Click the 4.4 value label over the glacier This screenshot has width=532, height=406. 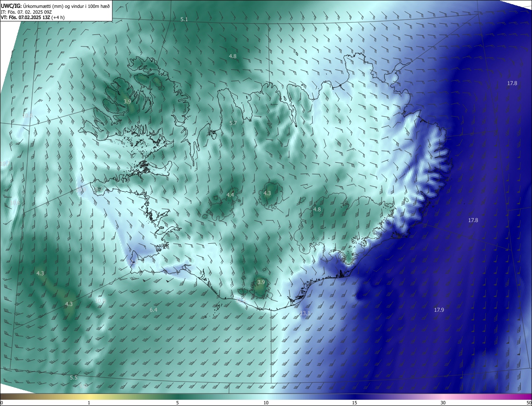pos(230,195)
